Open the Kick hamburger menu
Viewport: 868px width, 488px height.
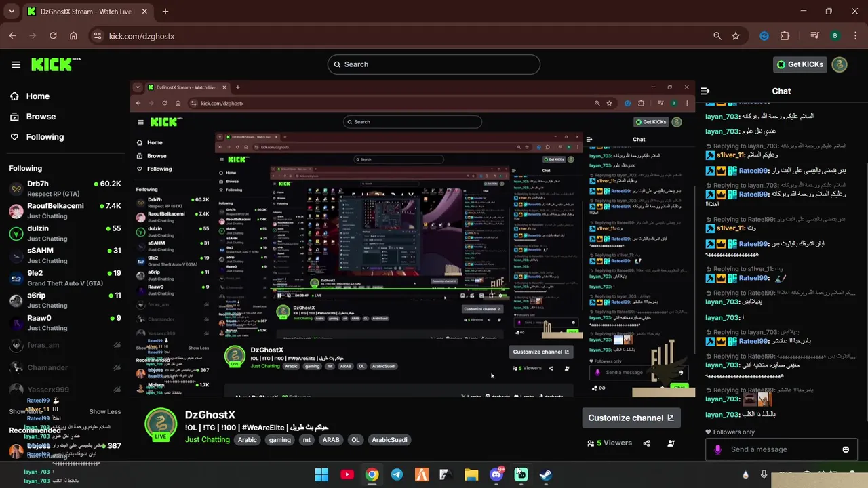16,64
